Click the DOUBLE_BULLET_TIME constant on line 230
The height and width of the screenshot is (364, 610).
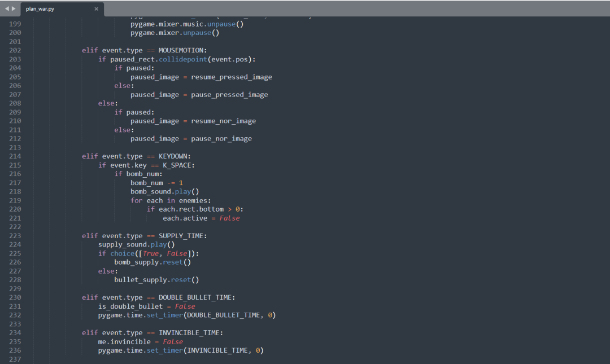[194, 297]
